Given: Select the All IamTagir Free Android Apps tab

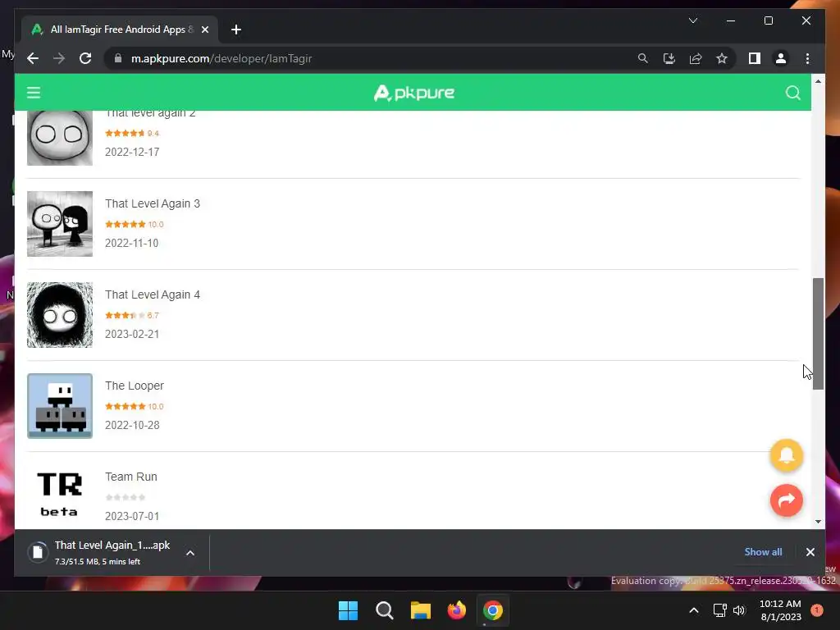Looking at the screenshot, I should tap(120, 30).
